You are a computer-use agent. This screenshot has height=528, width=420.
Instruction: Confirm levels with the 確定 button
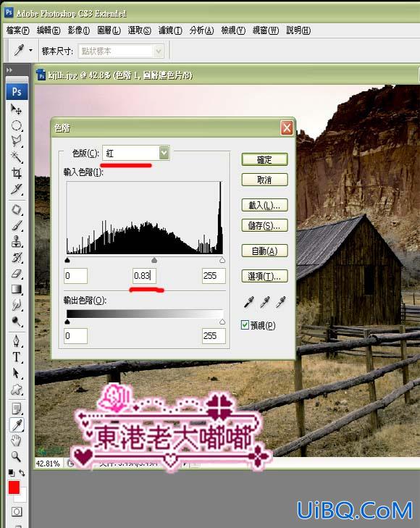pyautogui.click(x=264, y=159)
